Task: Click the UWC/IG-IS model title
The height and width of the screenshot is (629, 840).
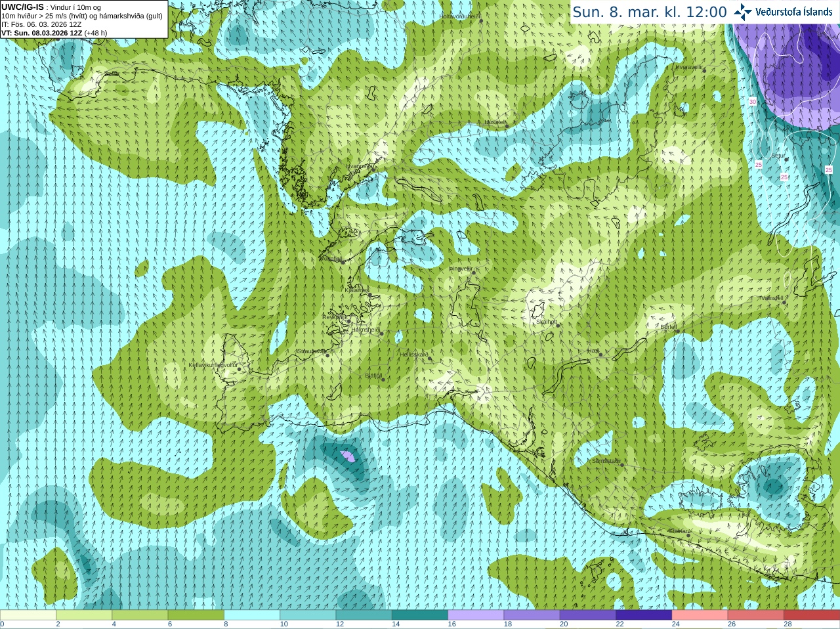Action: click(x=22, y=7)
